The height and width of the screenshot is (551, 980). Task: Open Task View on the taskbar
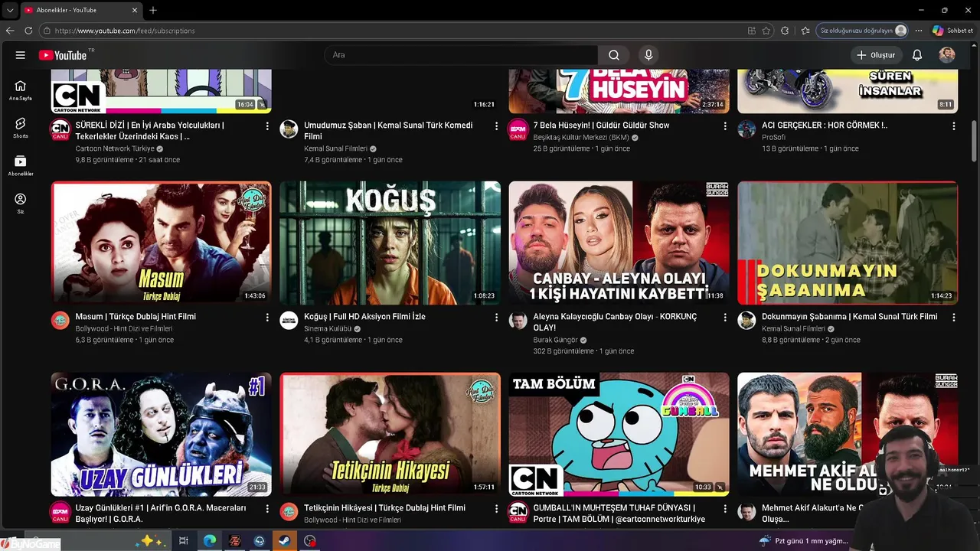[x=184, y=540]
